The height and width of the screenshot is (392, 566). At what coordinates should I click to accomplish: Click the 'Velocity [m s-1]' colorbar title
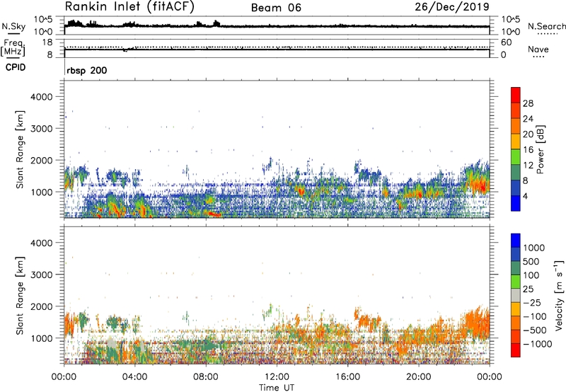[x=559, y=295]
